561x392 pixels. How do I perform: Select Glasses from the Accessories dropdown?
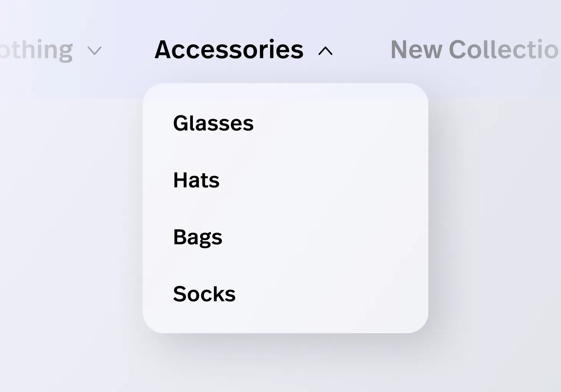[x=213, y=123]
